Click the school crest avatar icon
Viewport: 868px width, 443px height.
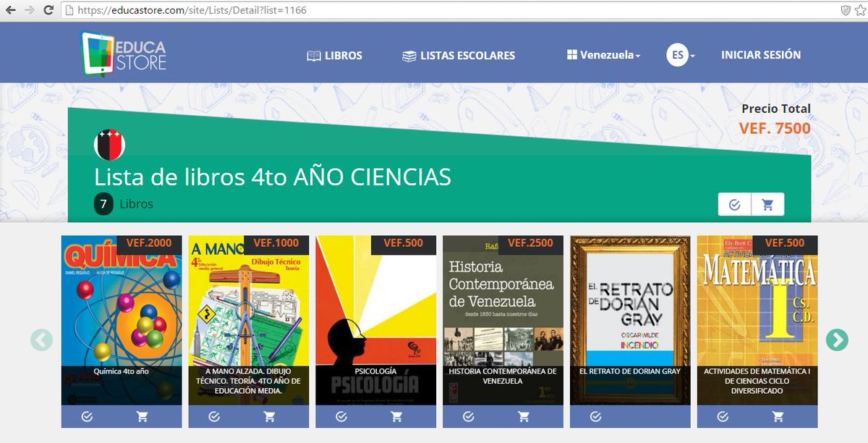click(x=109, y=145)
